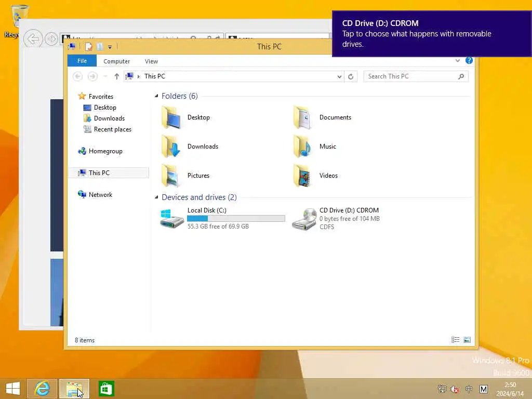The width and height of the screenshot is (532, 399).
Task: Click the Forward arrow in Explorer
Action: click(x=92, y=76)
